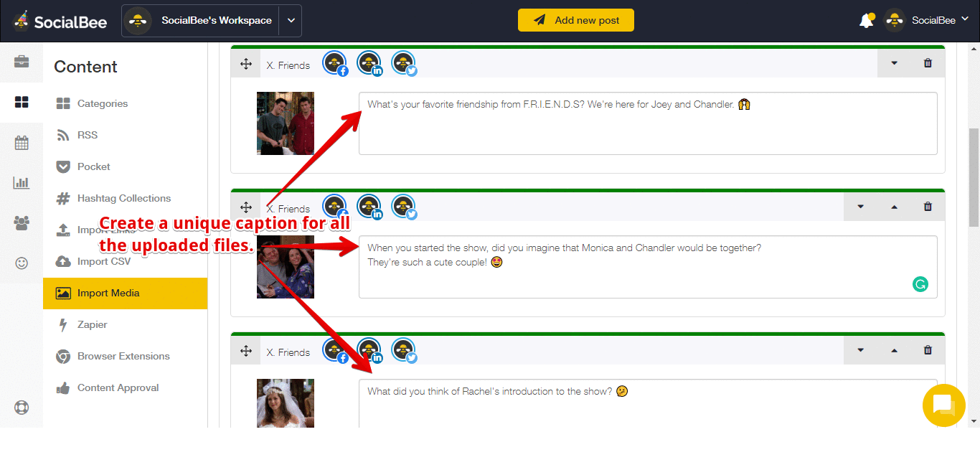Toggle Twitter profile on Rachel post

(x=404, y=350)
